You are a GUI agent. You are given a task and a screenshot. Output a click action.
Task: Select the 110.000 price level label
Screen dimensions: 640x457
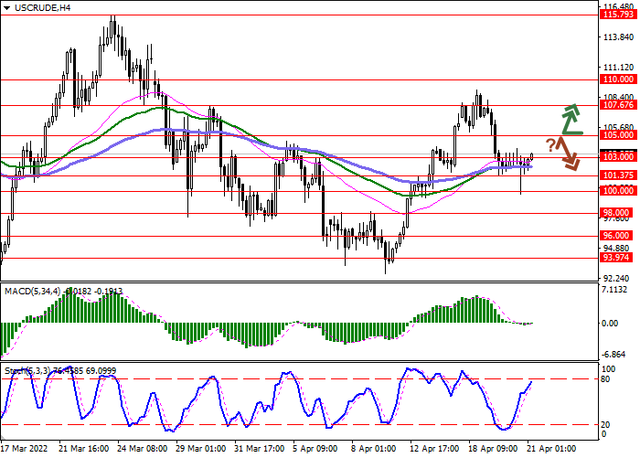click(x=619, y=78)
